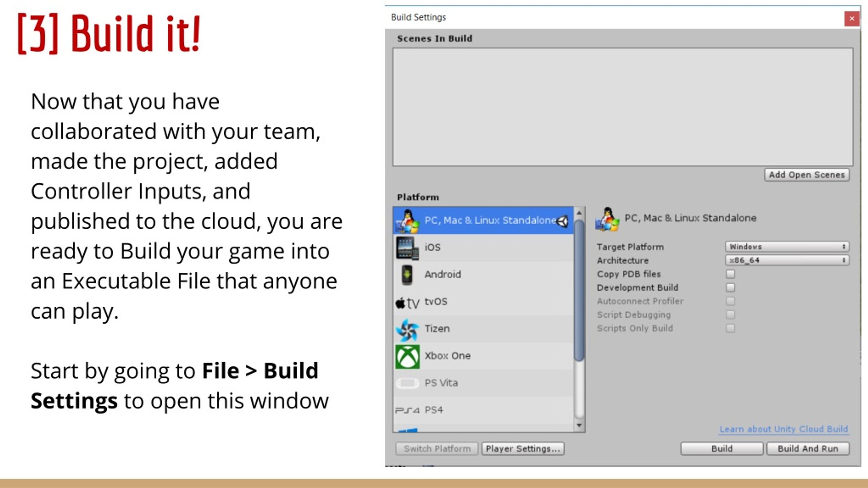Select PS4 in the Platform list
Viewport: 868px width, 488px height.
pyautogui.click(x=483, y=410)
